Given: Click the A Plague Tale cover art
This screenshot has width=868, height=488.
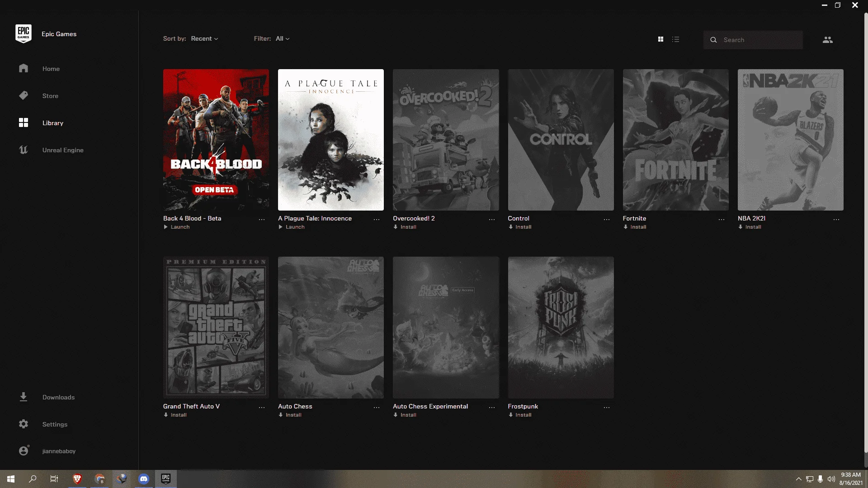Looking at the screenshot, I should (331, 140).
